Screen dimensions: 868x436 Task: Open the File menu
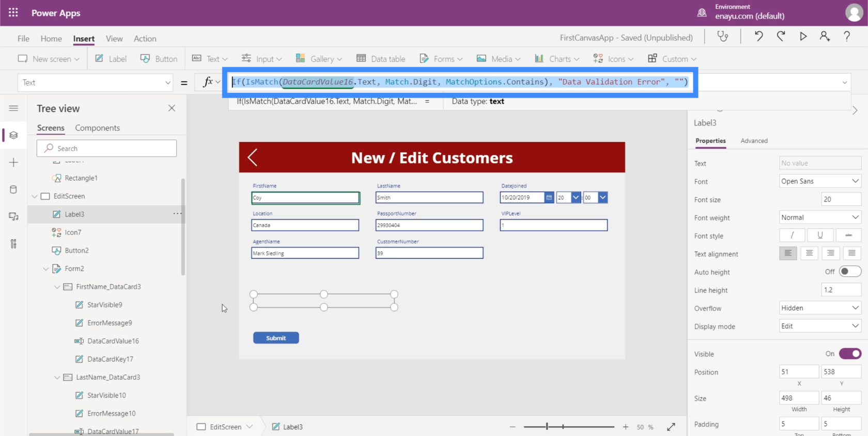tap(23, 38)
